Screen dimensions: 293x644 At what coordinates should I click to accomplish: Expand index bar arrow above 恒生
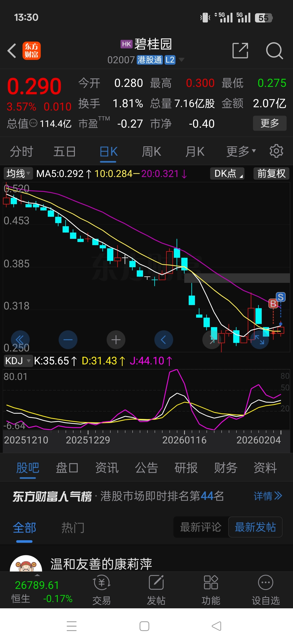[37, 575]
